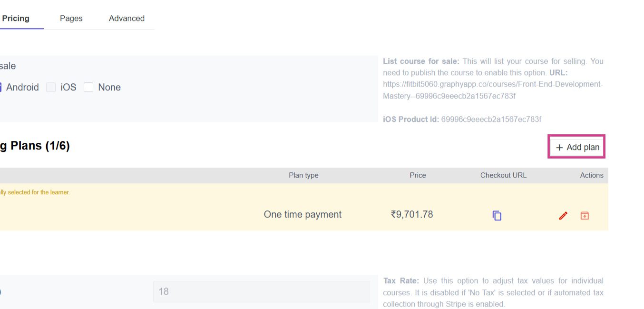
Task: Click the Plan type column header
Action: click(x=303, y=175)
